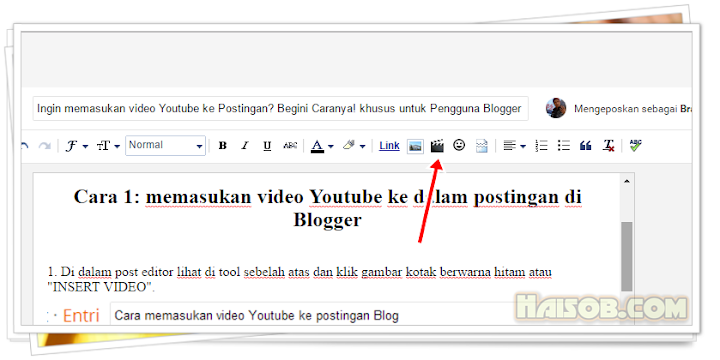This screenshot has height=360, width=720.
Task: Click the Undo arrow in toolbar
Action: pyautogui.click(x=25, y=146)
